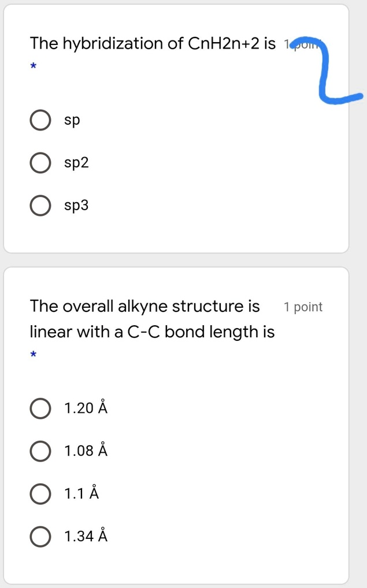The height and width of the screenshot is (588, 367).
Task: Select the sp2 option label text
Action: tap(76, 163)
